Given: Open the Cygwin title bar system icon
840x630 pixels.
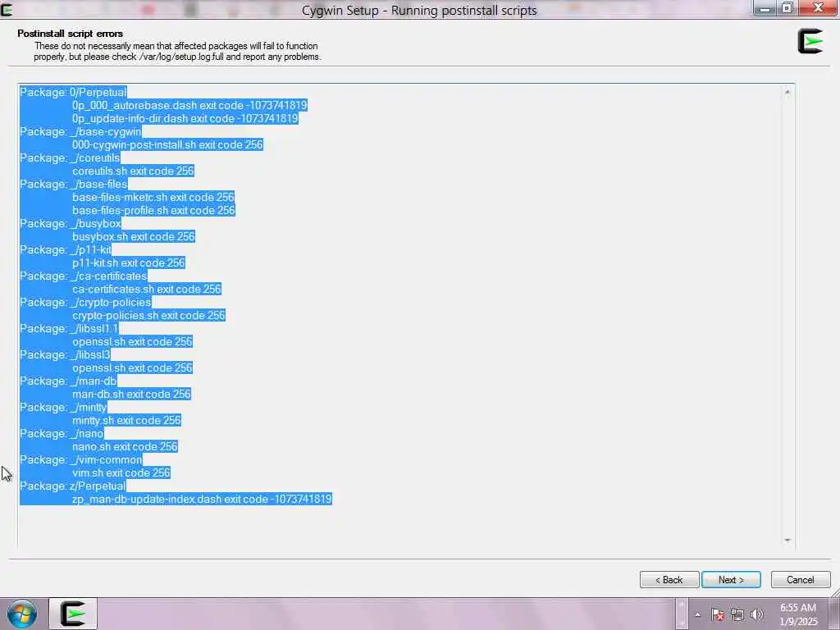Looking at the screenshot, I should 7,9.
